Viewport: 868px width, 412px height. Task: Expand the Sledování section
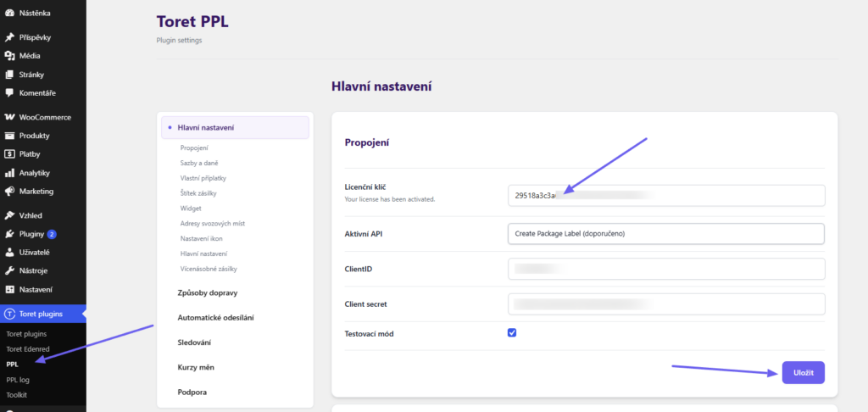[x=194, y=342]
